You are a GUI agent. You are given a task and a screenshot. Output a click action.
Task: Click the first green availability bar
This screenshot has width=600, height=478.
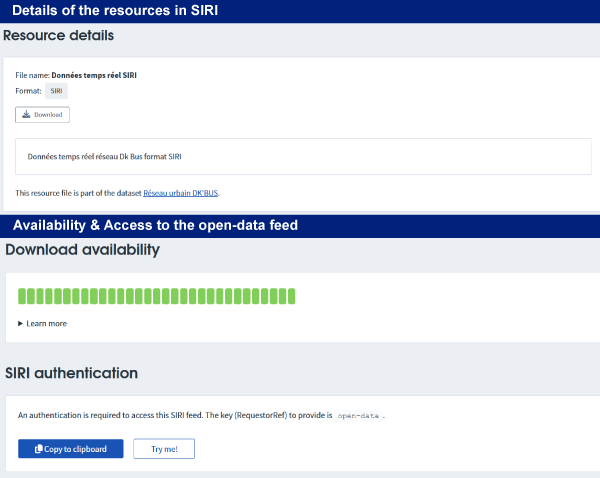click(22, 296)
